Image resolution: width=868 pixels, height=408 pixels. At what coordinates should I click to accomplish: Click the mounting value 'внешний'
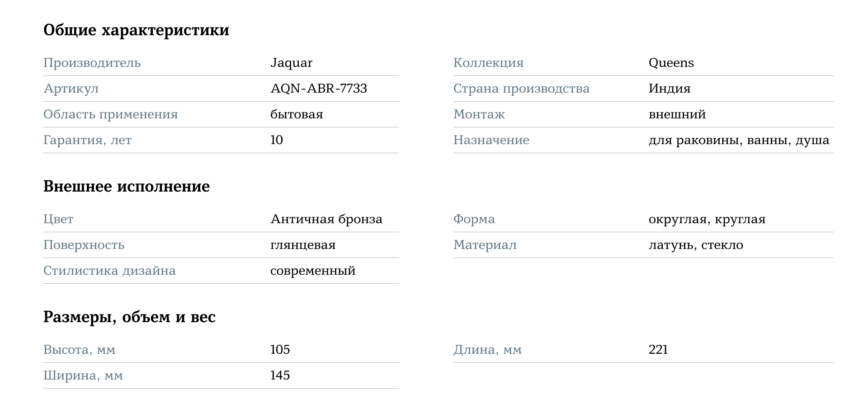point(677,114)
